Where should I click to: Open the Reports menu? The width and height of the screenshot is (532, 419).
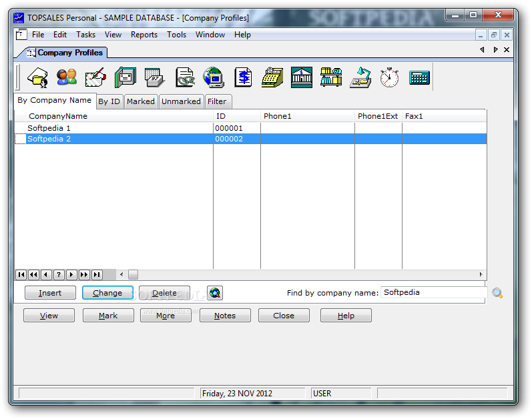[144, 35]
